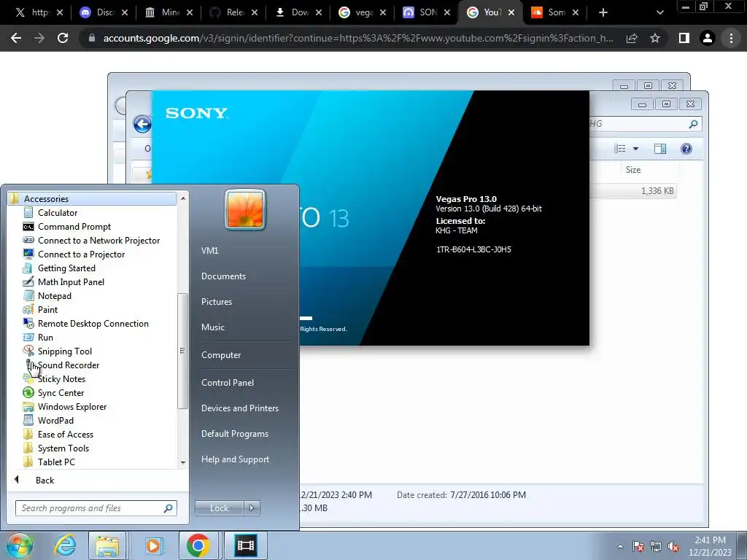Open the VM1 user folder

(x=209, y=251)
